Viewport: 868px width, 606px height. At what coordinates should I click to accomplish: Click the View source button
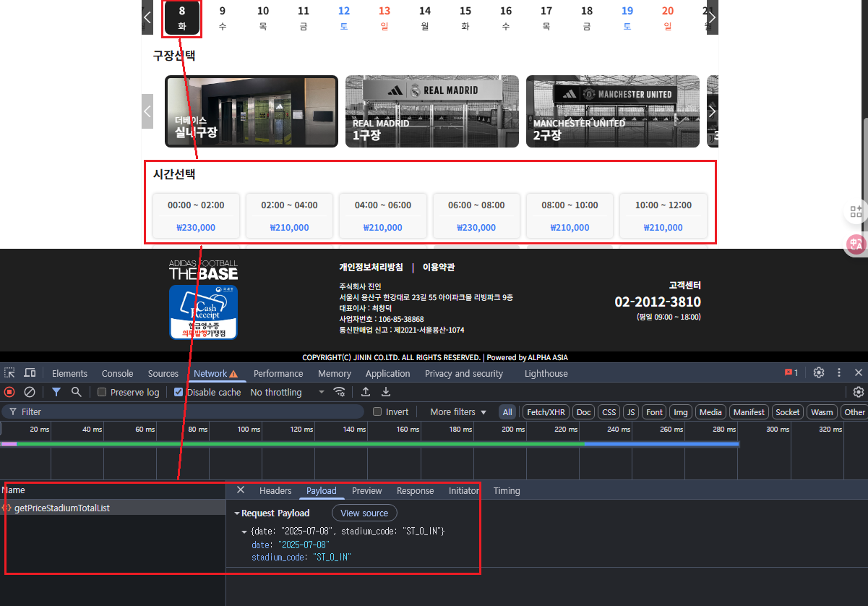coord(364,513)
